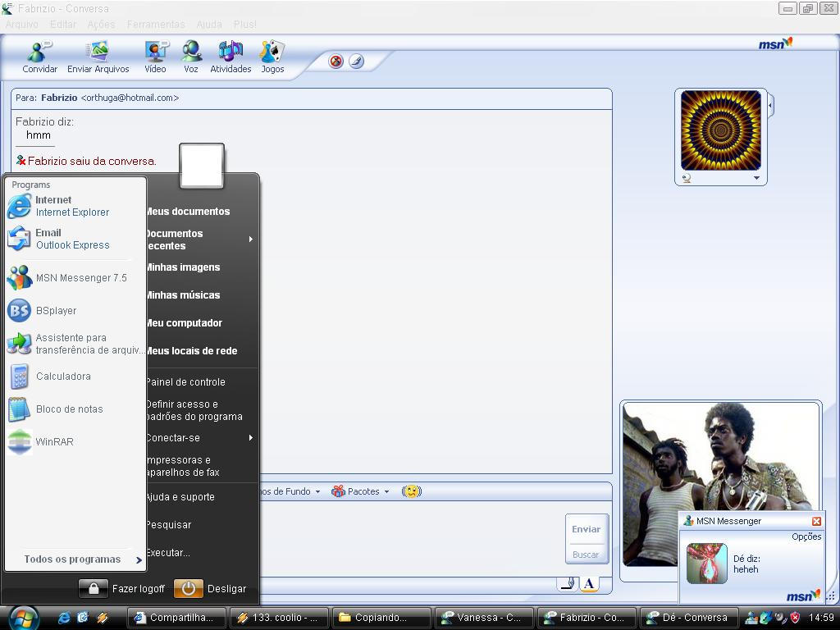
Task: Click Opções link in MSN notification
Action: click(x=806, y=536)
